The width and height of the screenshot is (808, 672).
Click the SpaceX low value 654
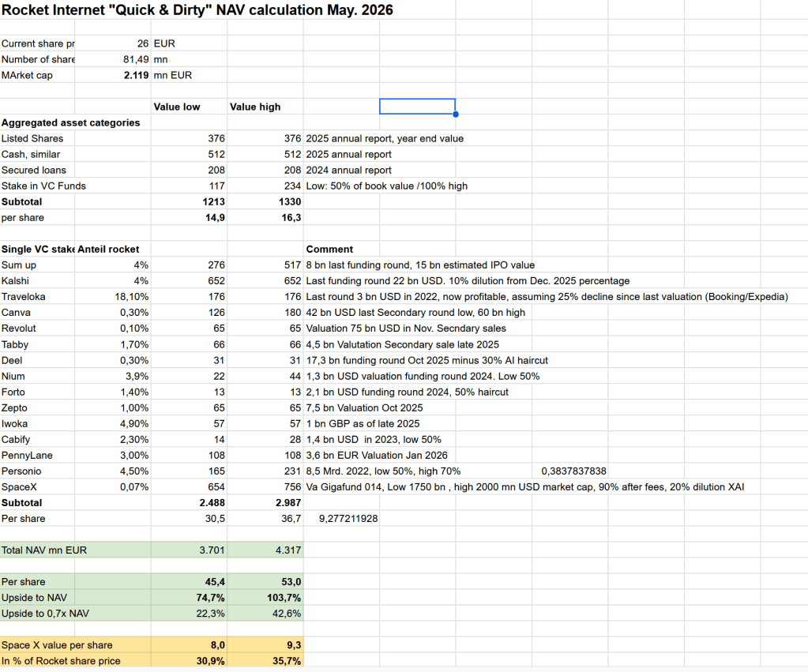[216, 487]
